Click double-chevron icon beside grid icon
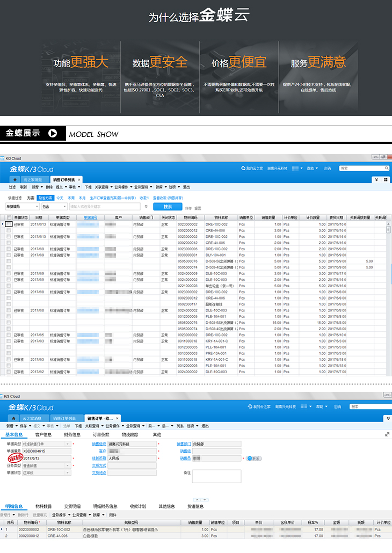Screen dimensions: 392x553 [376, 180]
